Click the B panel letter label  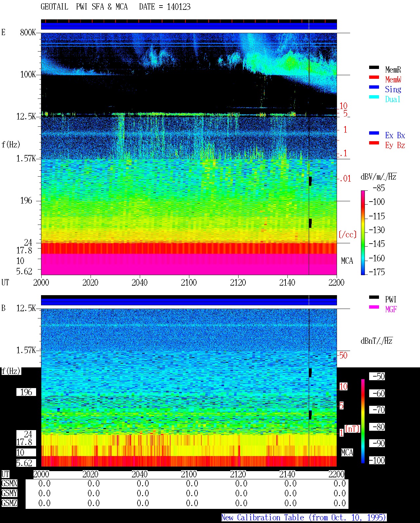click(3, 308)
